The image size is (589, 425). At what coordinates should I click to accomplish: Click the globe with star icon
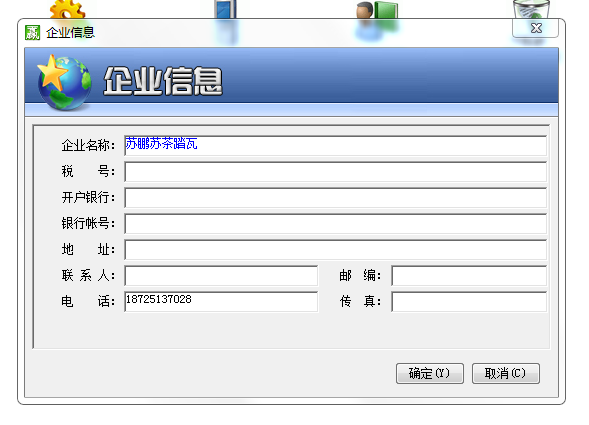(x=64, y=83)
